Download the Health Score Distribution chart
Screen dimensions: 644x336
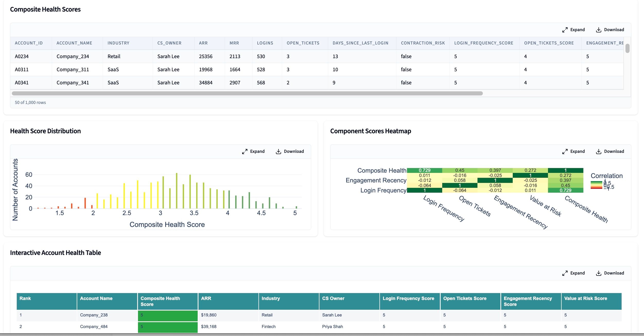pos(290,151)
